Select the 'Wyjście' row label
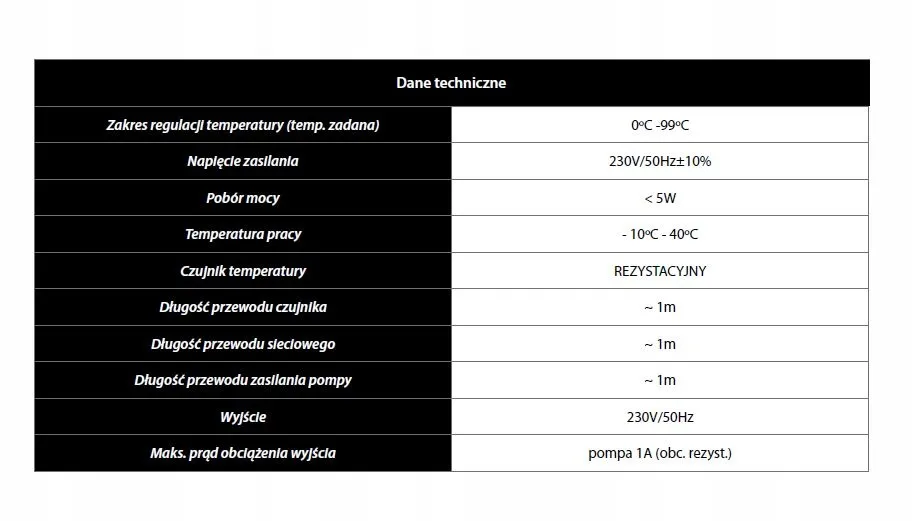 [x=243, y=417]
